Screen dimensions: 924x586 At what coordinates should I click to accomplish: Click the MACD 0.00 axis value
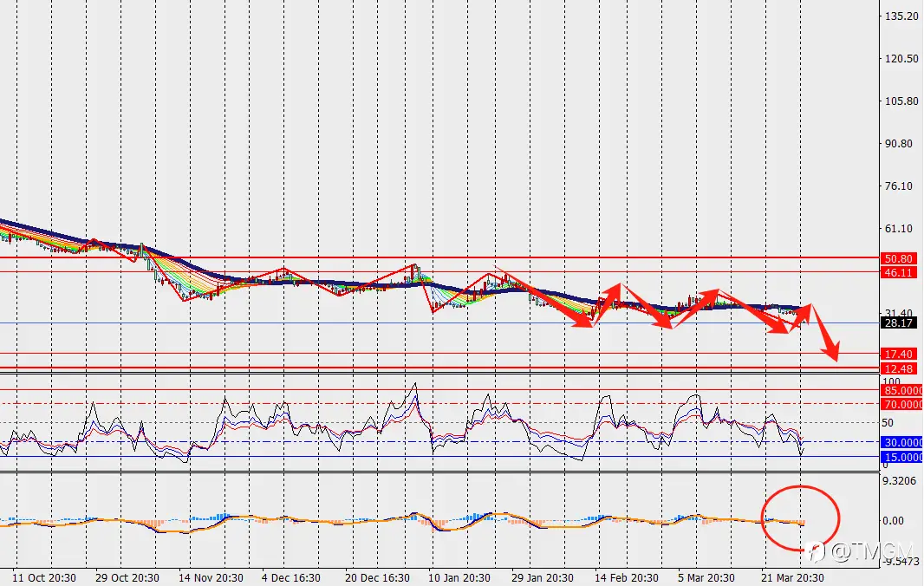(894, 521)
